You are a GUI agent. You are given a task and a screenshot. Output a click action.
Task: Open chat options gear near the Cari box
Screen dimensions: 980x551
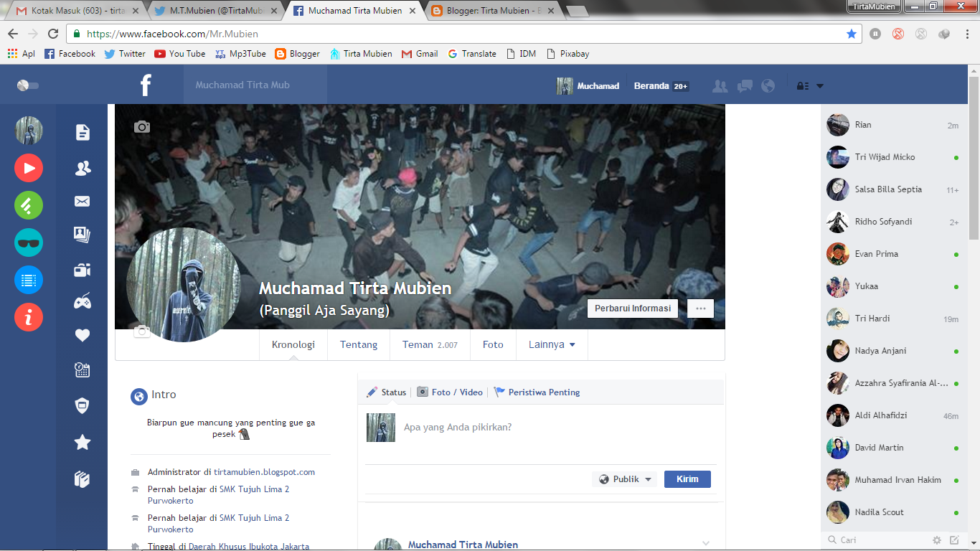point(936,539)
